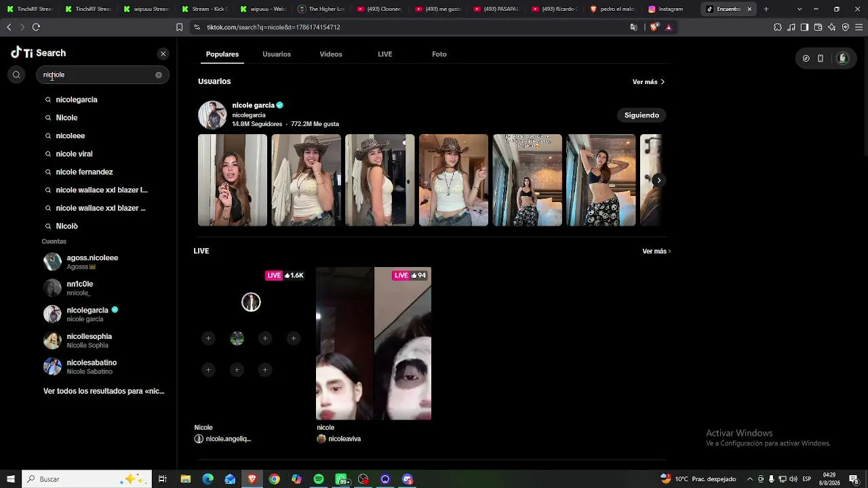Open the Brave VPN shield icon
The width and height of the screenshot is (868, 488).
[846, 27]
